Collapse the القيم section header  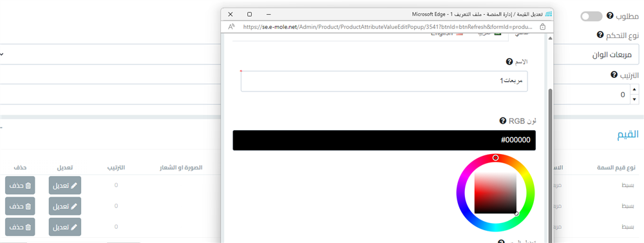[x=629, y=135]
